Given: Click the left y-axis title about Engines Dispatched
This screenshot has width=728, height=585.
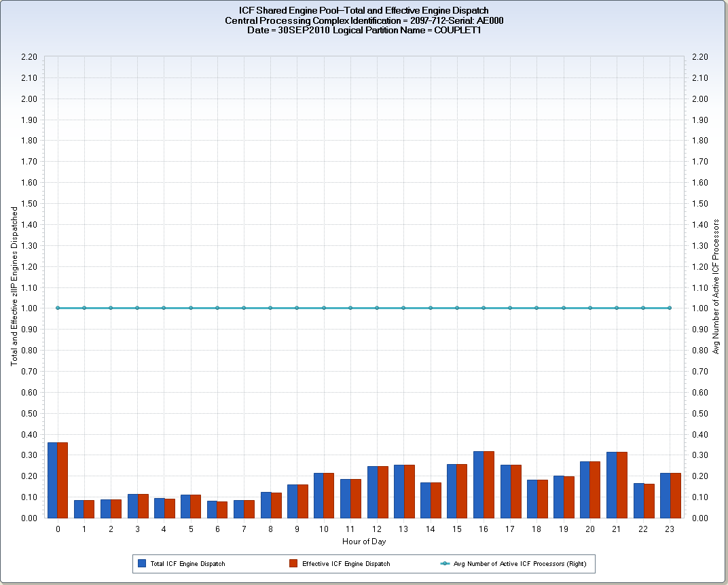Looking at the screenshot, I should pyautogui.click(x=14, y=286).
